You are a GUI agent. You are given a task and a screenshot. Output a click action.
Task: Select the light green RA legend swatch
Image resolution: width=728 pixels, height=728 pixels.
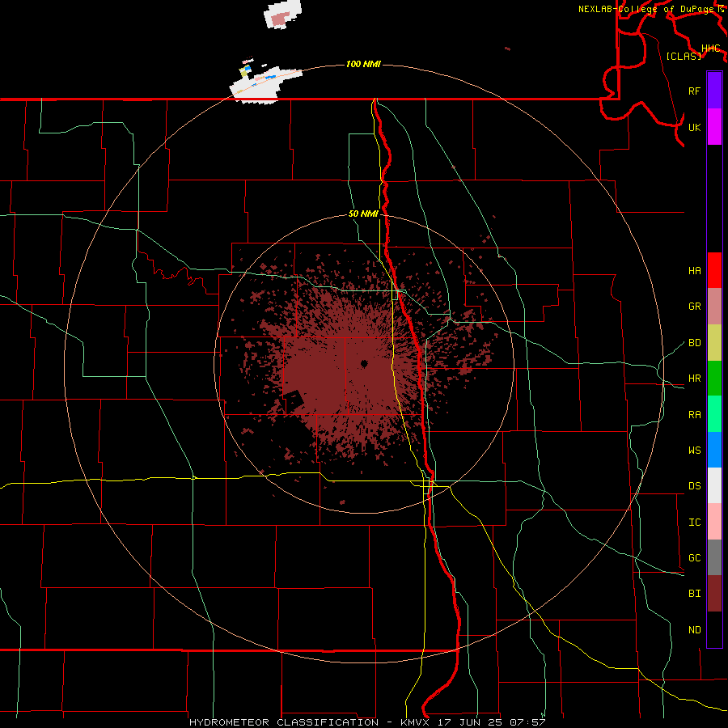pyautogui.click(x=714, y=414)
